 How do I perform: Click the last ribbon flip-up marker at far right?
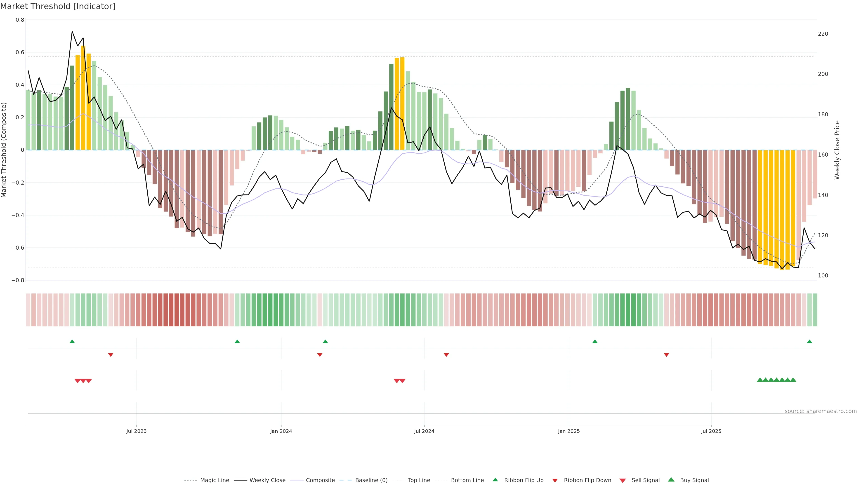(809, 342)
